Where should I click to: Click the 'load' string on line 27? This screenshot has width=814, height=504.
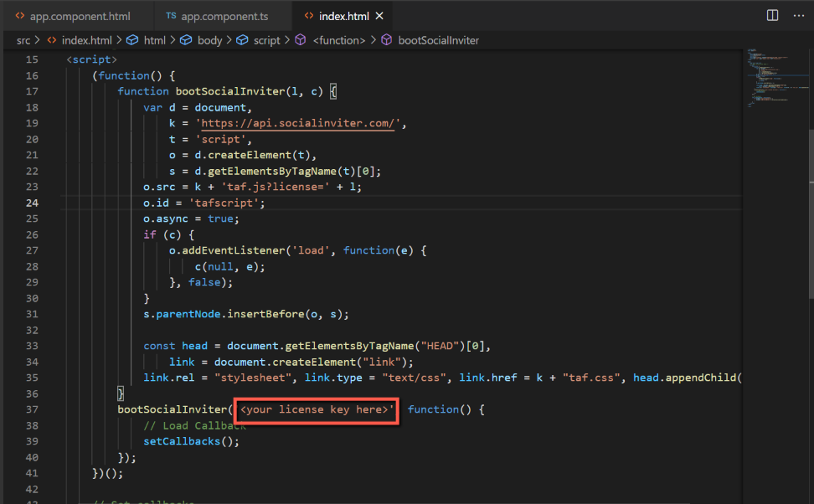click(x=311, y=250)
